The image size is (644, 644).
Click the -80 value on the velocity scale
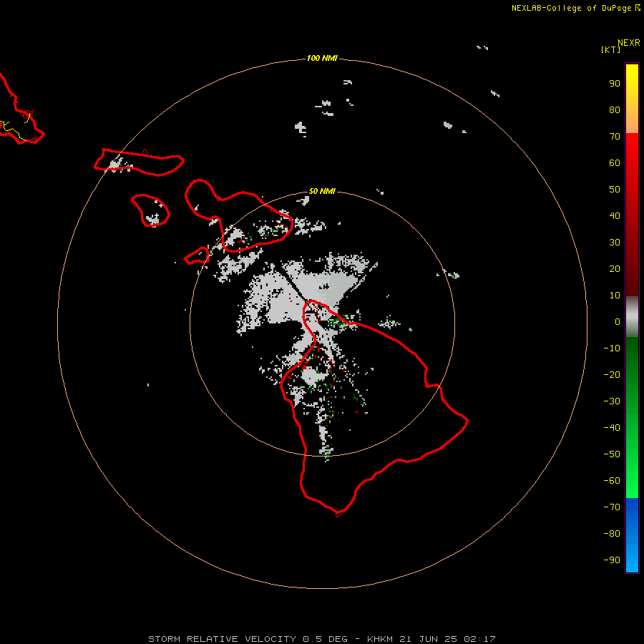[612, 534]
